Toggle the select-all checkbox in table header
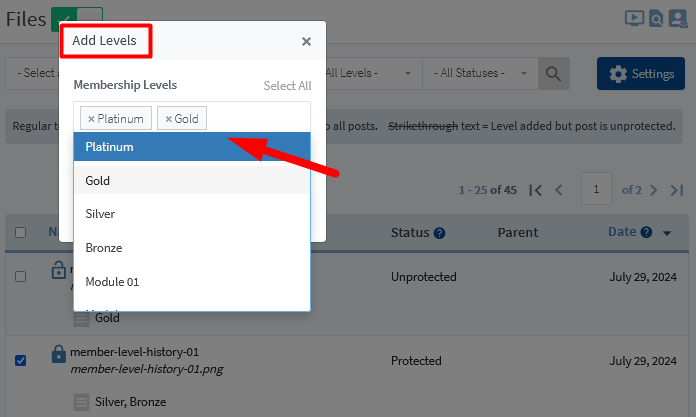This screenshot has height=417, width=696. [x=20, y=232]
